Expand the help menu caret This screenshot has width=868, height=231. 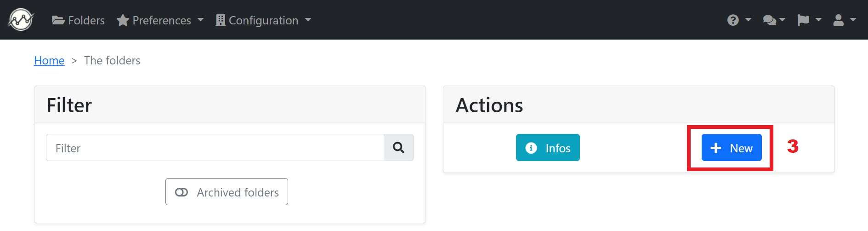pos(748,20)
